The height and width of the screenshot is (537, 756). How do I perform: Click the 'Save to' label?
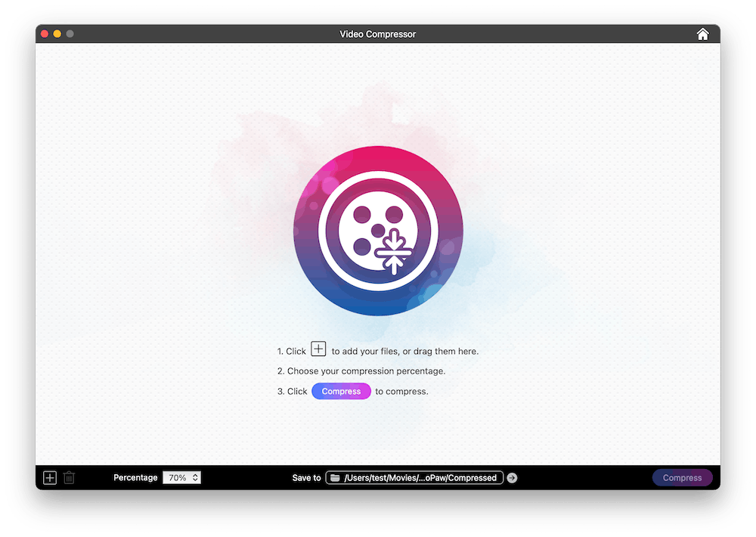306,478
